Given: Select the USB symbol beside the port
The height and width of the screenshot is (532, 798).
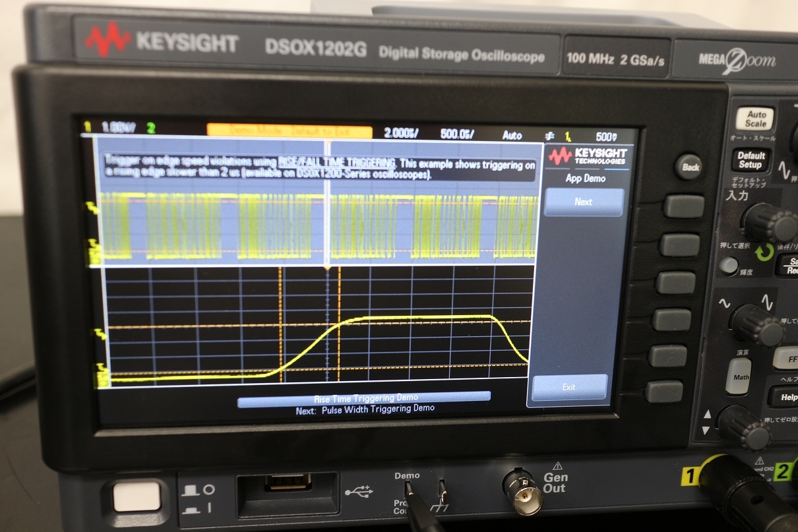Looking at the screenshot, I should point(360,491).
